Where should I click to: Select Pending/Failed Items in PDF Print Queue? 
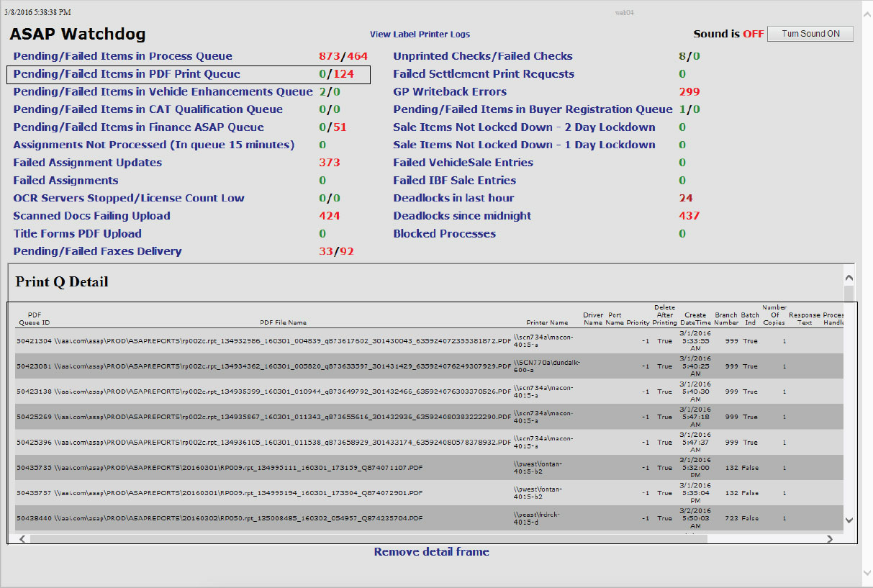click(127, 74)
